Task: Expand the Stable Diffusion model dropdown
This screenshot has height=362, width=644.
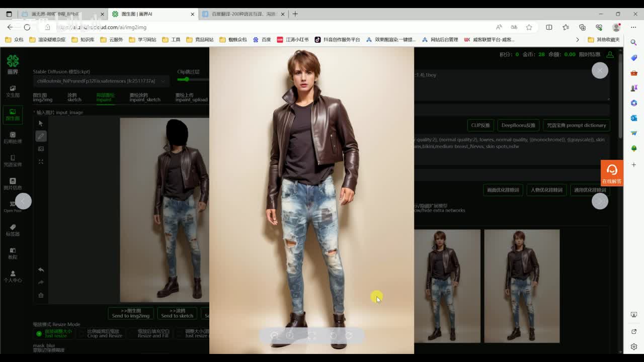Action: coord(101,81)
